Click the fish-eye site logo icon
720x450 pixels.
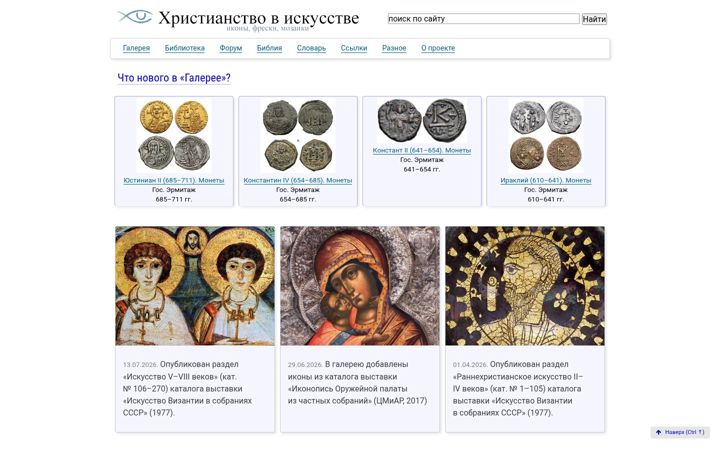click(135, 17)
